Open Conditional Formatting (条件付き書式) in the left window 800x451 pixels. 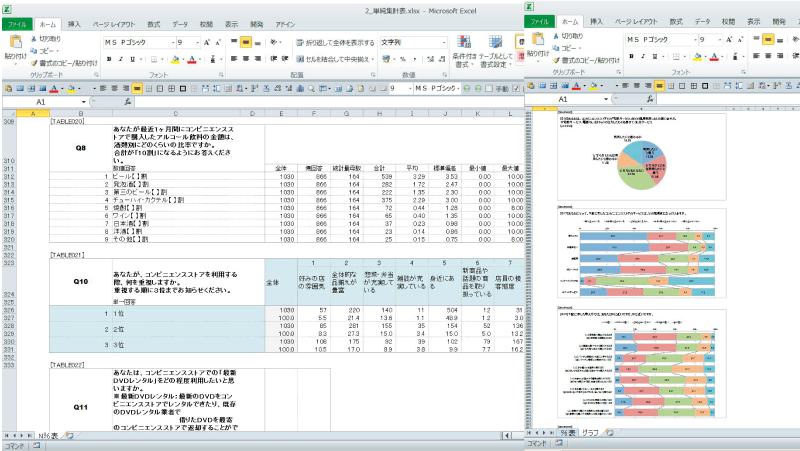(463, 52)
